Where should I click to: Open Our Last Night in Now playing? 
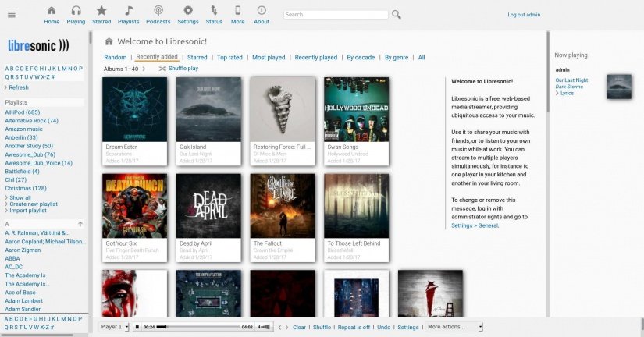point(571,80)
